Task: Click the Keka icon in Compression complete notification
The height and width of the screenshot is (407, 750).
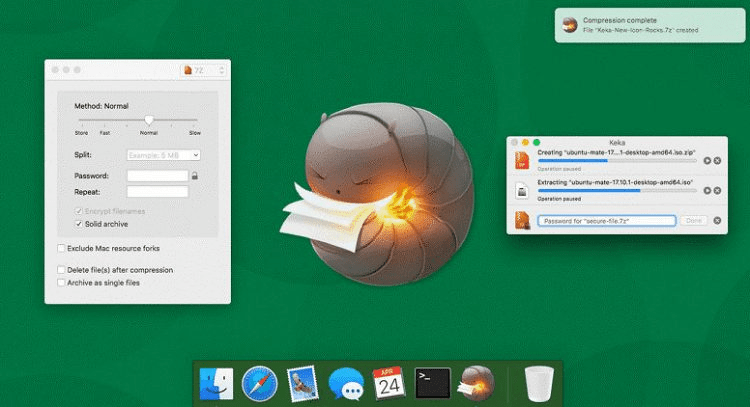Action: pos(570,25)
